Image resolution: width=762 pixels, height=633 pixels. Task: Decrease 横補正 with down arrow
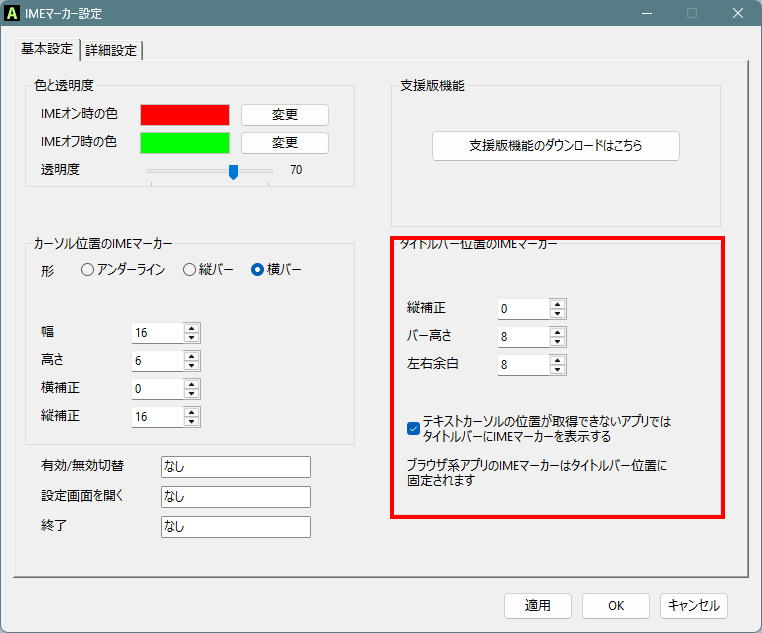pos(191,393)
